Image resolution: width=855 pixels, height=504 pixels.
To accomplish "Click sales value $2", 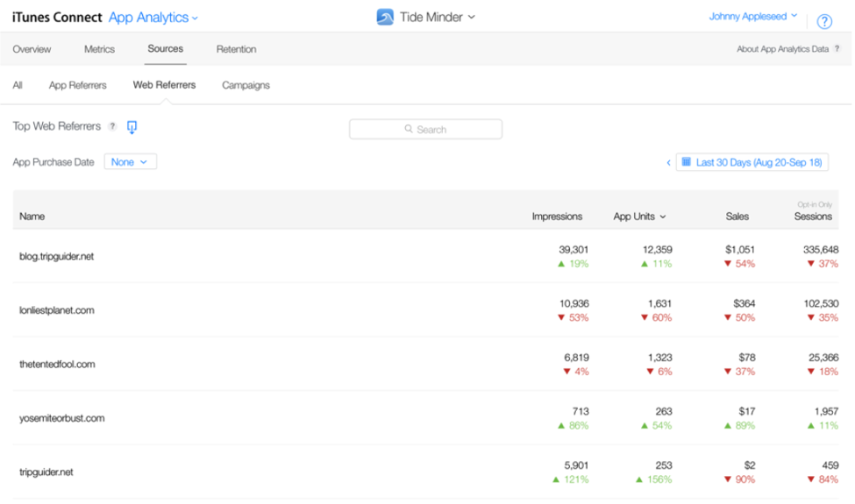I will coord(750,465).
